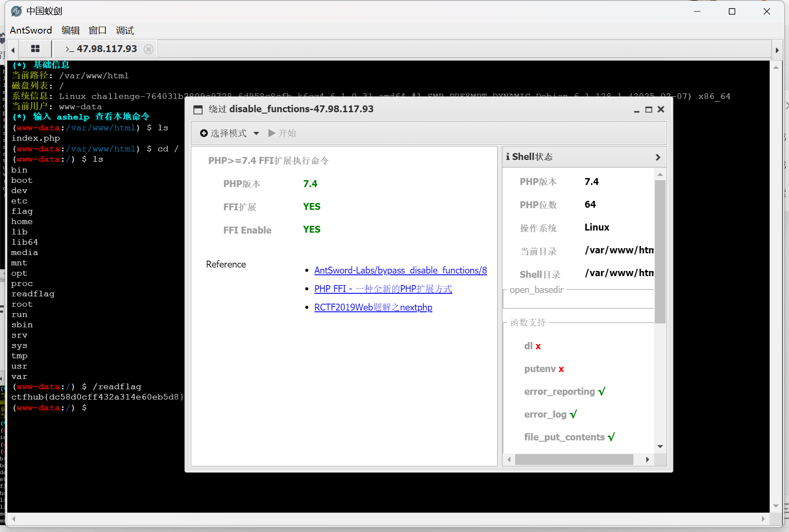Collapse the Shell状态 panel chevron
This screenshot has width=789, height=532.
tap(658, 157)
